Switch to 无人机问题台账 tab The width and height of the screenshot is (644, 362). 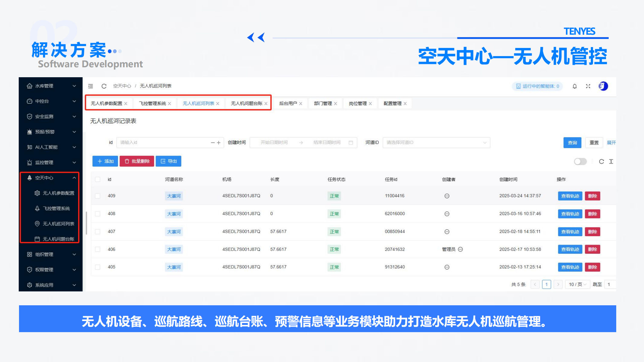click(x=246, y=103)
